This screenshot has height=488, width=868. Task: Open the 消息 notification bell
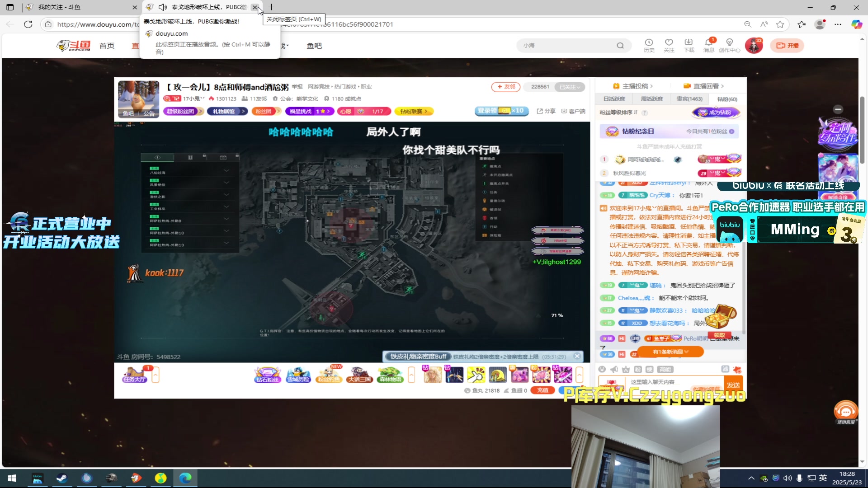click(x=708, y=45)
